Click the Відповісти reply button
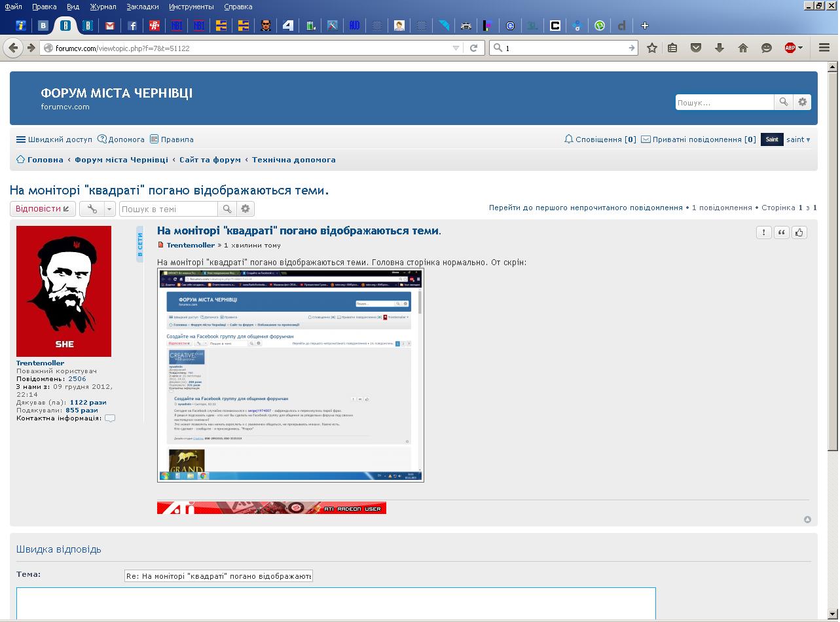The width and height of the screenshot is (840, 622). pos(43,209)
